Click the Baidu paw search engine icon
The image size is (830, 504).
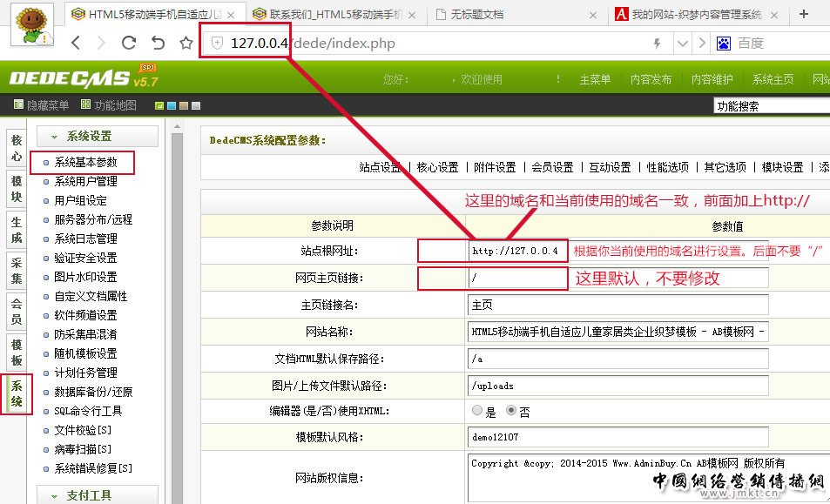click(x=723, y=43)
